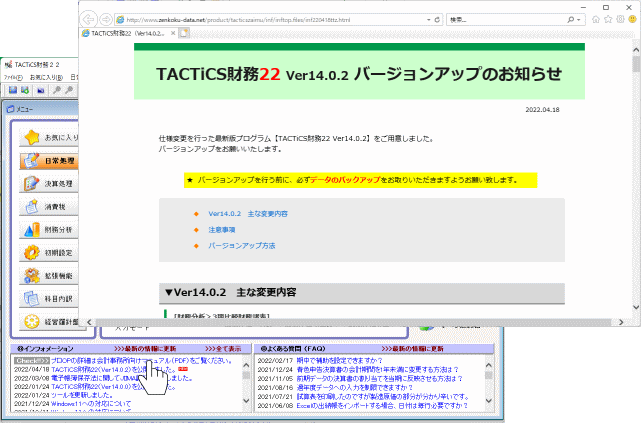Select the TACTiCS財務22 browser tab
Screen dimensions: 641x423
coord(129,33)
